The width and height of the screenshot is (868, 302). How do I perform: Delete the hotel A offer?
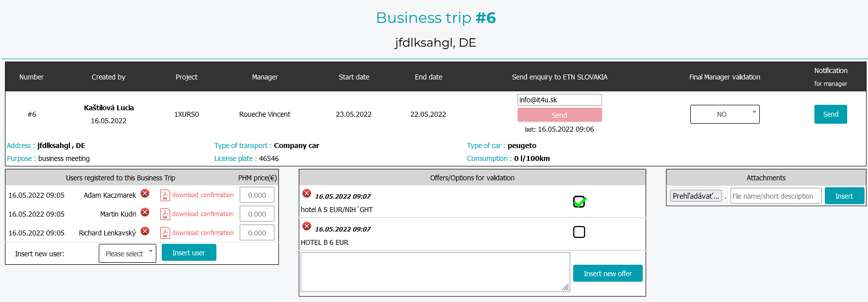(307, 193)
